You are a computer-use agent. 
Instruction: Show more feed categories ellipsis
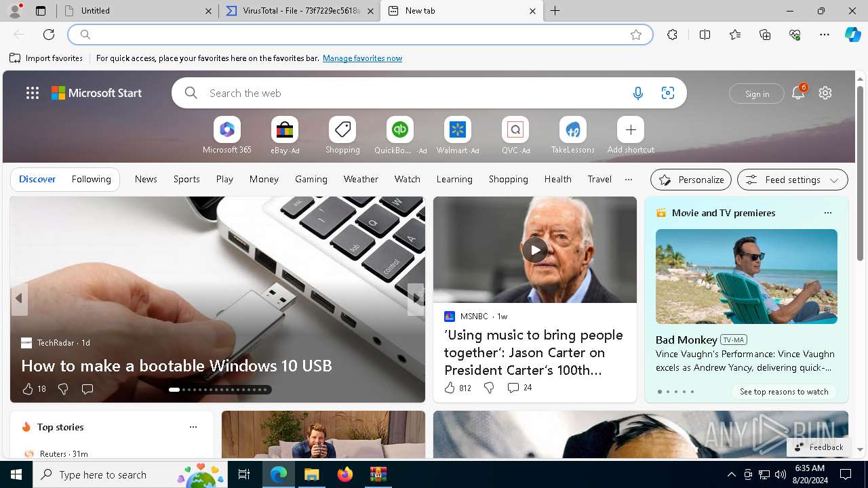tap(629, 179)
